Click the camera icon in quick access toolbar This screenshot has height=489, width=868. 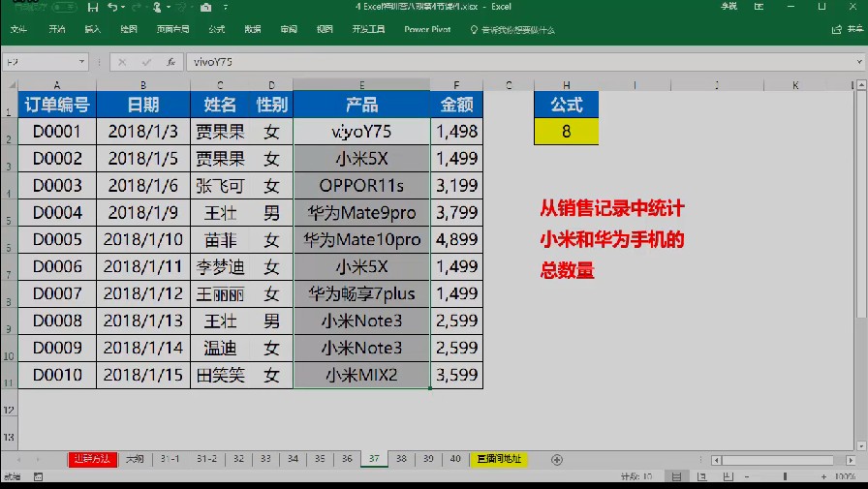point(206,7)
